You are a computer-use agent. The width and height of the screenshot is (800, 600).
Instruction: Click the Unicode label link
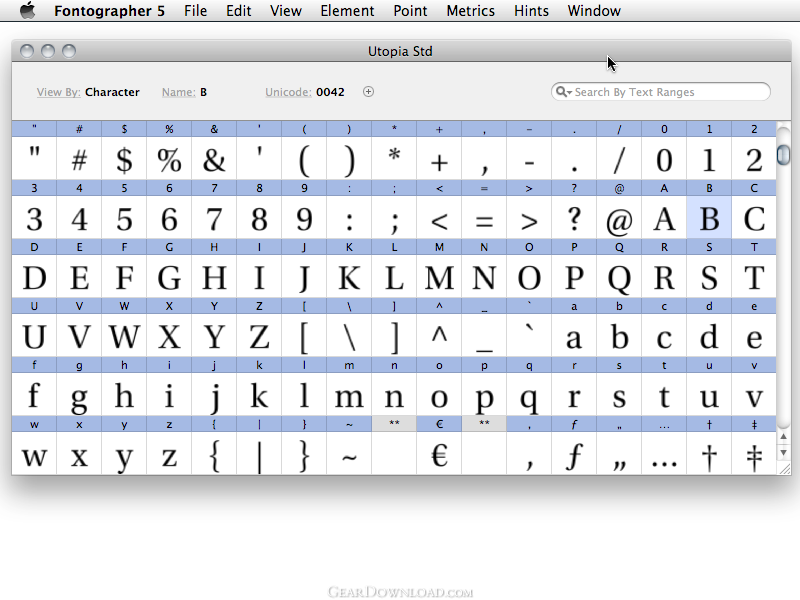point(288,92)
